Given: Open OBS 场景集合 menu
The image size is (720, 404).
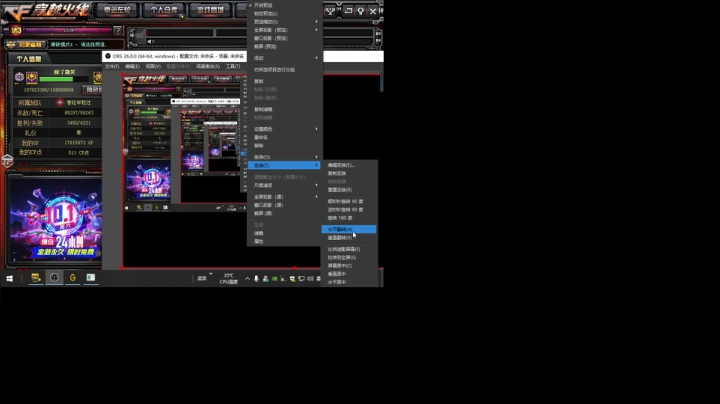Looking at the screenshot, I should (x=208, y=67).
